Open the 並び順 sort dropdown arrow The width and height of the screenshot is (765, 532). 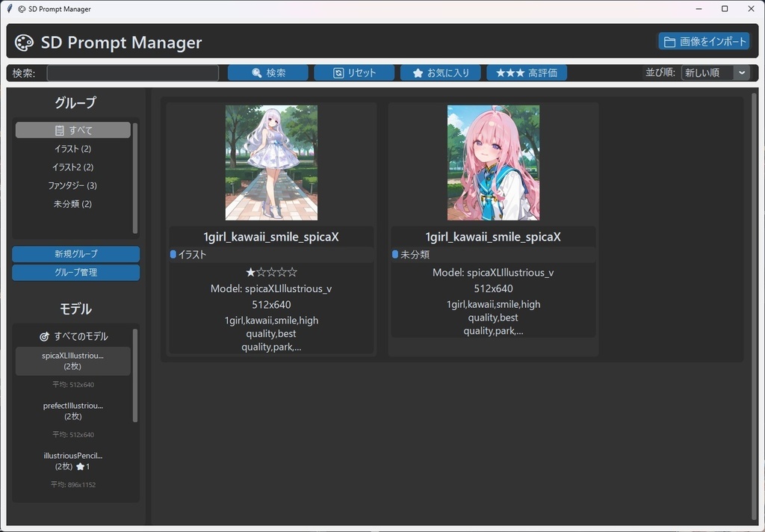click(x=742, y=72)
